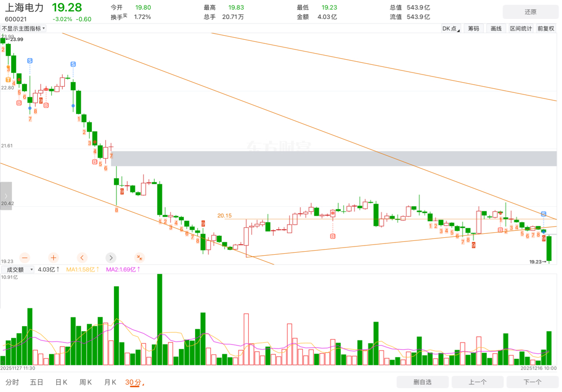Click the 19.23 low price label on chart
This screenshot has width=562, height=392.
[x=535, y=262]
